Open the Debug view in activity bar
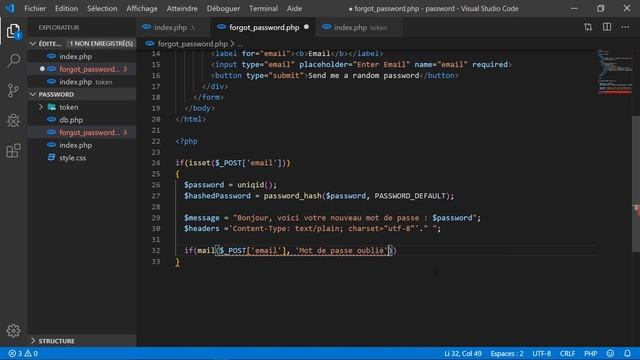 point(13,120)
